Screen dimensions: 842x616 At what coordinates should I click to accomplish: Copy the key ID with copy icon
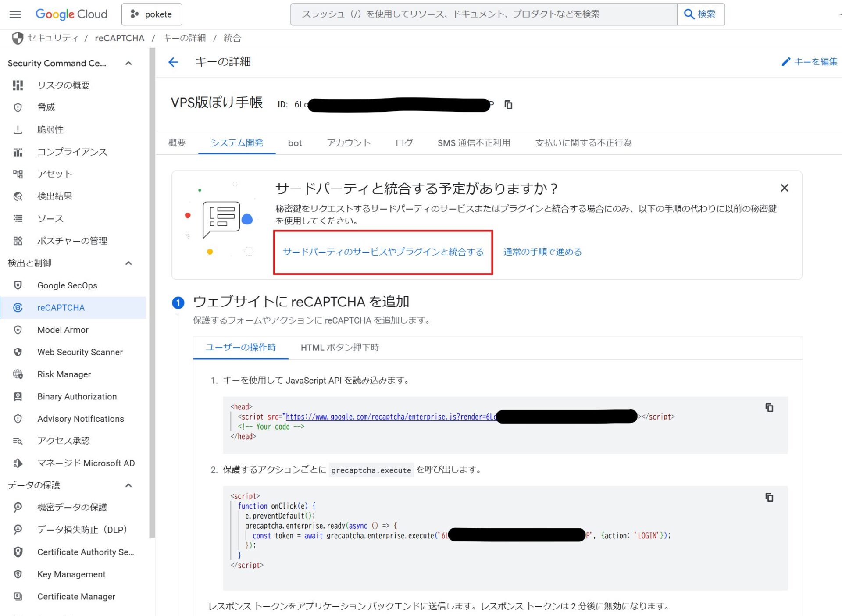pyautogui.click(x=508, y=104)
